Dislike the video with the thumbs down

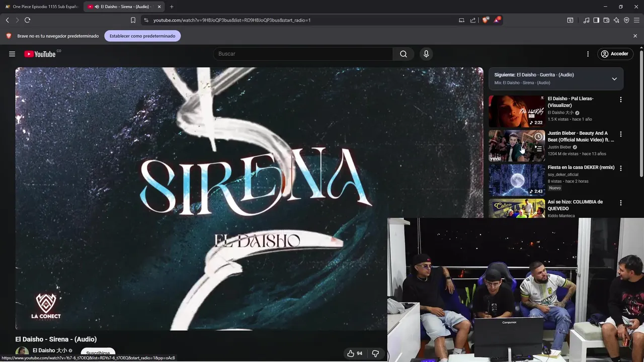(x=375, y=353)
